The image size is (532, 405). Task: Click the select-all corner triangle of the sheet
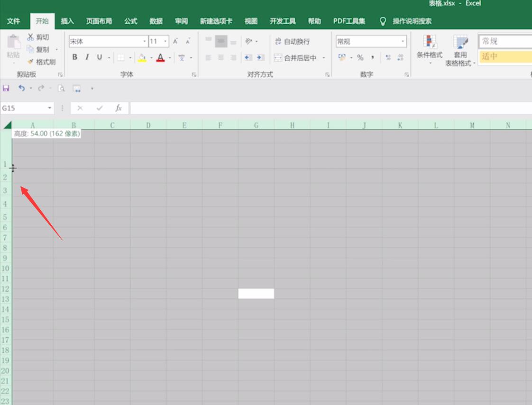[x=8, y=125]
